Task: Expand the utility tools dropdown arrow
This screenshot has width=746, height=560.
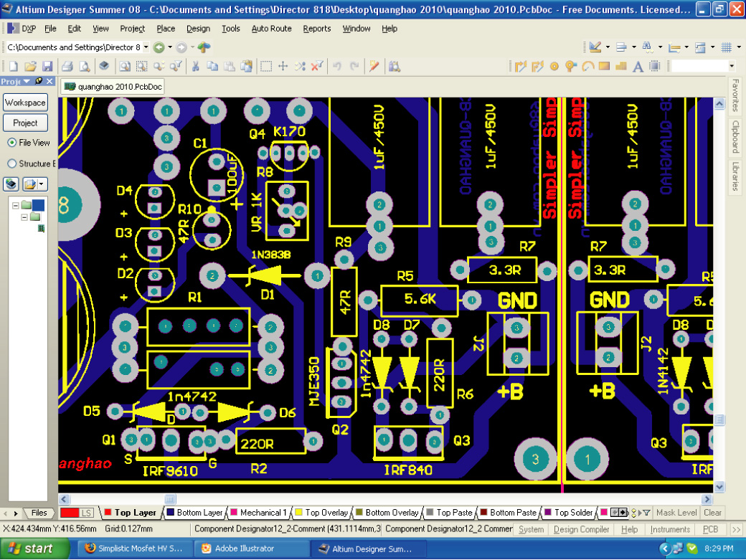Action: click(608, 47)
